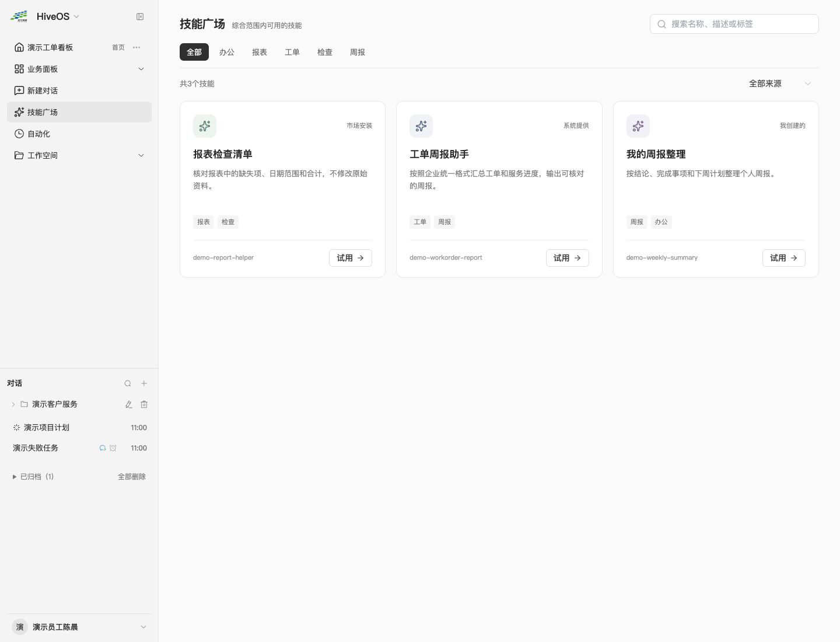Open the more options dots beside 演示工单看板

136,47
